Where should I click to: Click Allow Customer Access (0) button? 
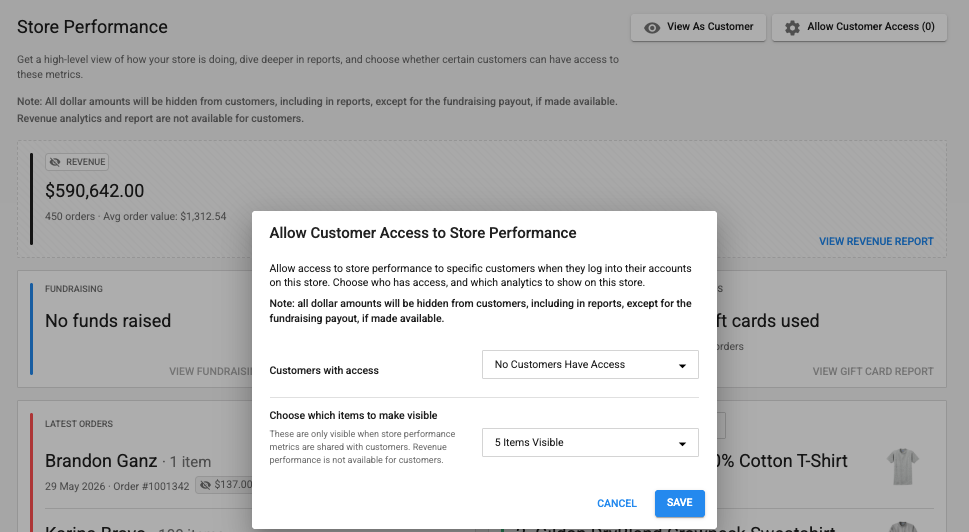click(x=860, y=27)
